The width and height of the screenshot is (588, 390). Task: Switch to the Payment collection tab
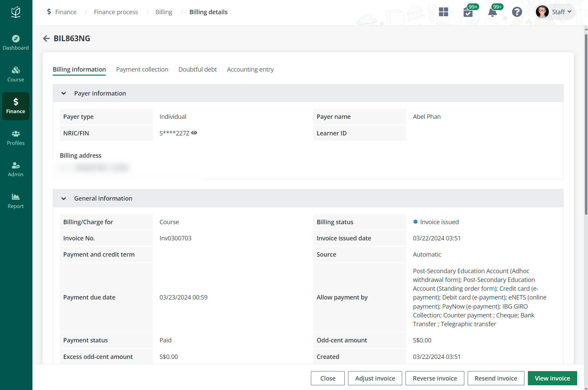point(142,70)
